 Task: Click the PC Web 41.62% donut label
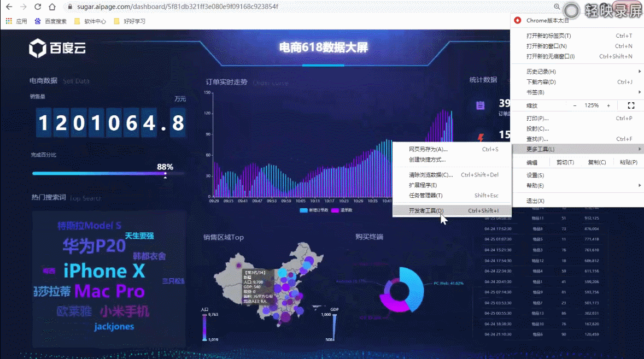pyautogui.click(x=448, y=284)
